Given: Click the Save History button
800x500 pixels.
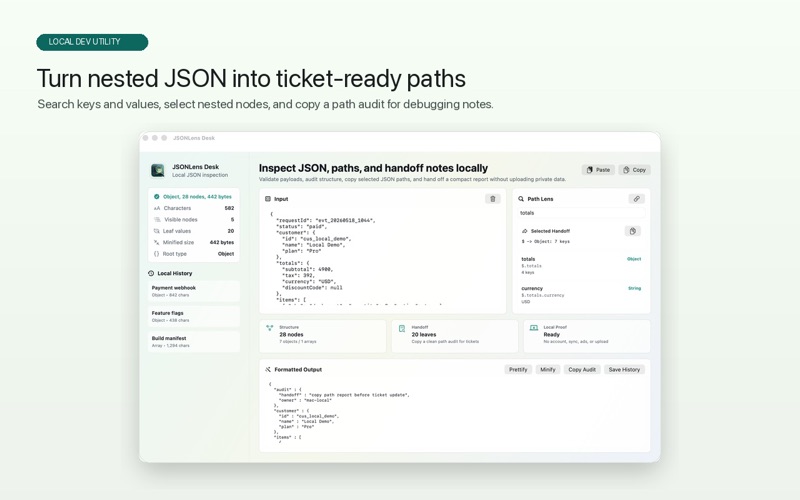Looking at the screenshot, I should (x=624, y=369).
